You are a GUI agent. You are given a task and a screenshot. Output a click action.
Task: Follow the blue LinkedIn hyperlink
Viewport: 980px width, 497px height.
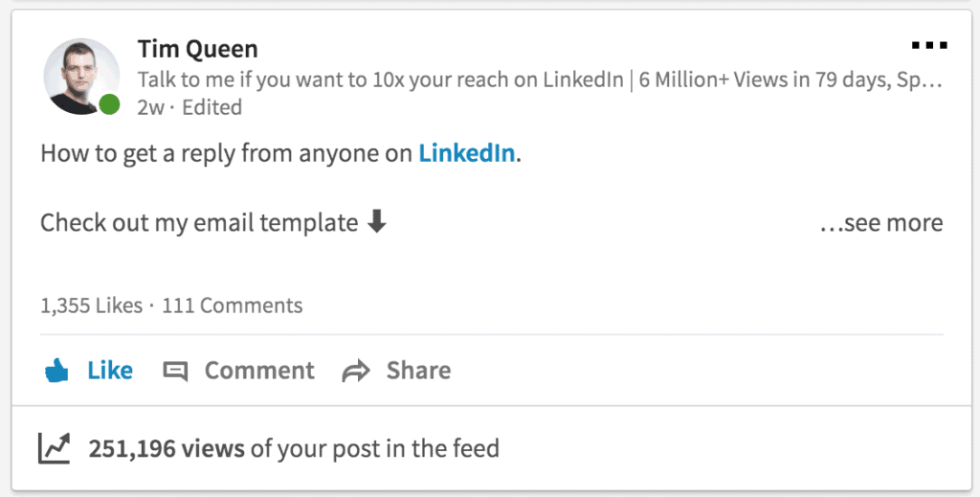467,153
